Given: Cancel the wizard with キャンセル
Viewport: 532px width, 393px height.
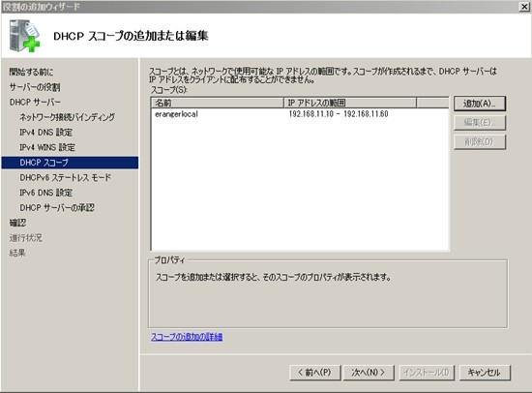Looking at the screenshot, I should point(485,373).
